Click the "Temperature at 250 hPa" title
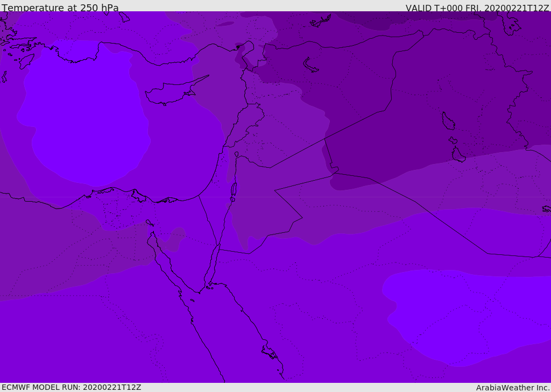551x392 pixels. click(x=60, y=8)
